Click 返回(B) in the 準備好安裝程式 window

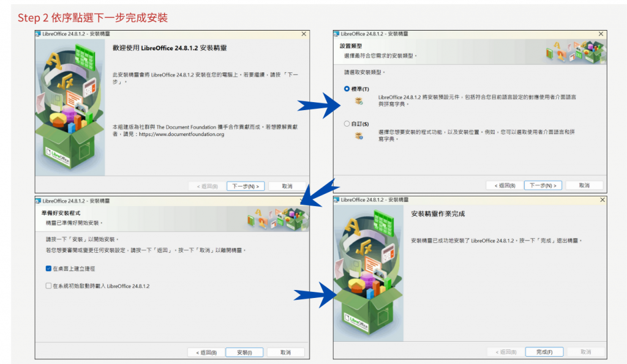tap(206, 352)
